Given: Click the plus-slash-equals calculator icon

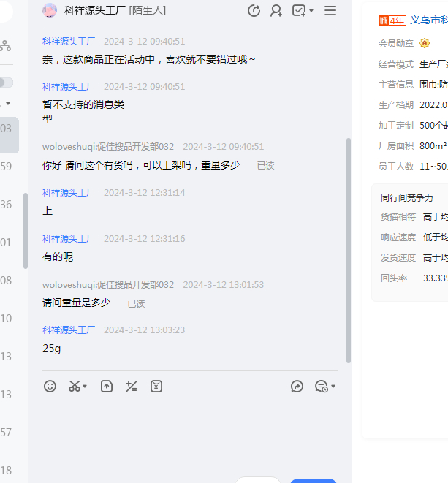Looking at the screenshot, I should tap(132, 386).
